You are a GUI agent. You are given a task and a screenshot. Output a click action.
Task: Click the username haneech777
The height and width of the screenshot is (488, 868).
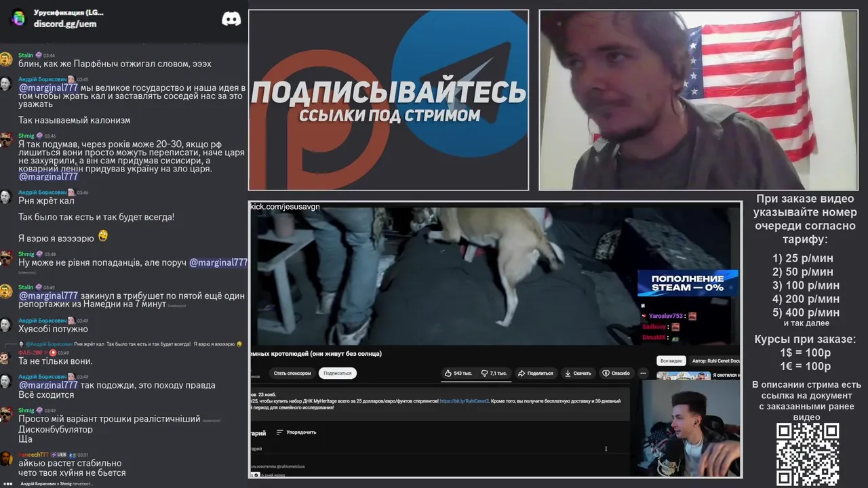(33, 454)
